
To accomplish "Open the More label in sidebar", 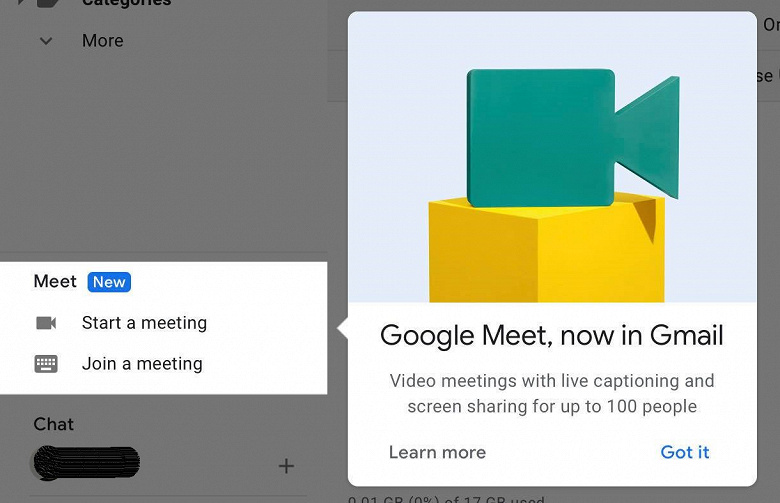I will pos(102,41).
